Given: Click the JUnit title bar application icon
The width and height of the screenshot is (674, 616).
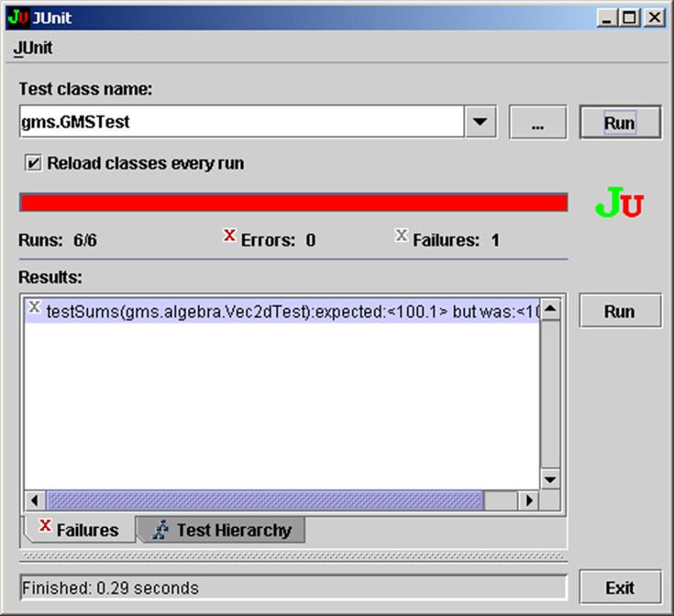Looking at the screenshot, I should click(x=17, y=16).
